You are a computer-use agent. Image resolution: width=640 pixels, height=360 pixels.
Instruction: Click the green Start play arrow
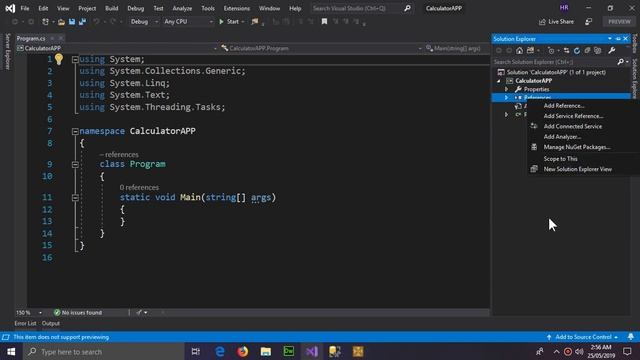click(x=222, y=22)
